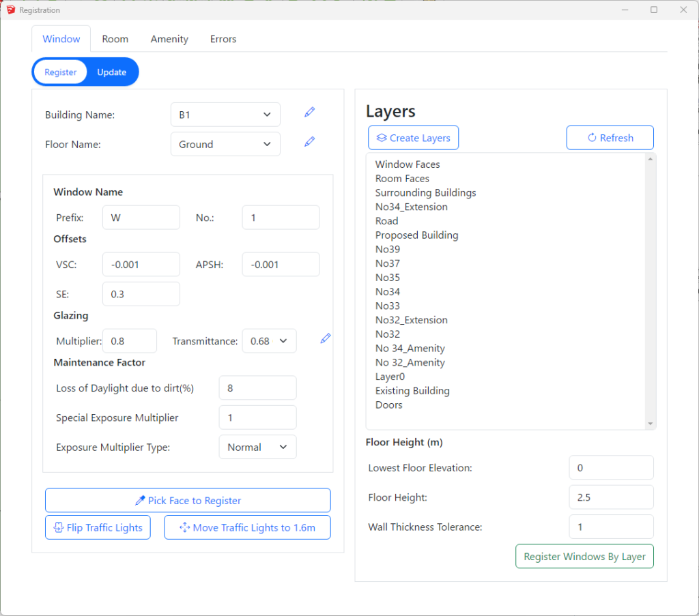Click the Floor Height input field
Screen dimensions: 699x616
(x=611, y=497)
